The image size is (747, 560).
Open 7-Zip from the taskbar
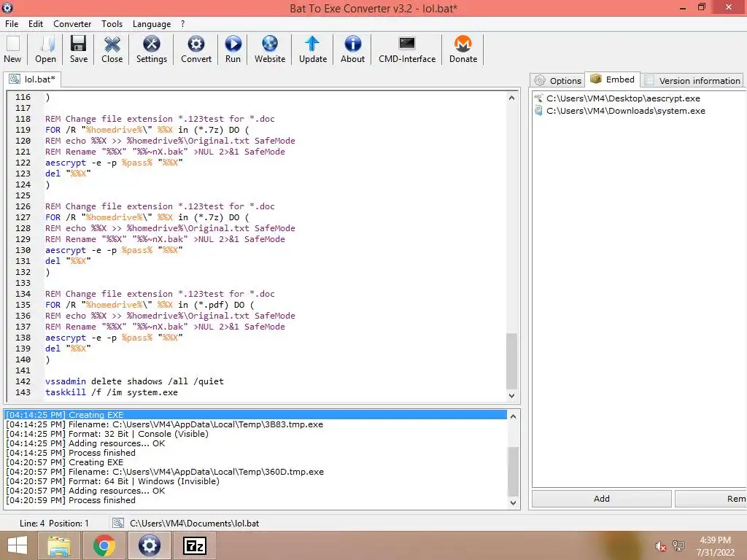point(194,545)
